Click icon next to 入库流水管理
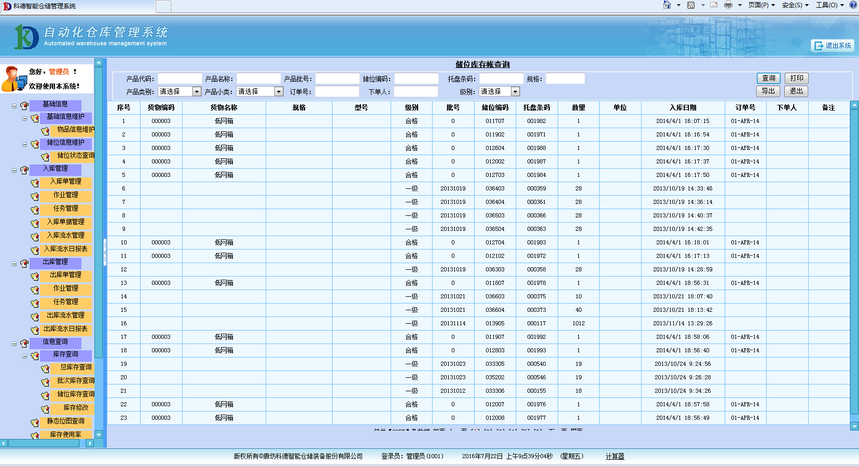 (x=35, y=237)
